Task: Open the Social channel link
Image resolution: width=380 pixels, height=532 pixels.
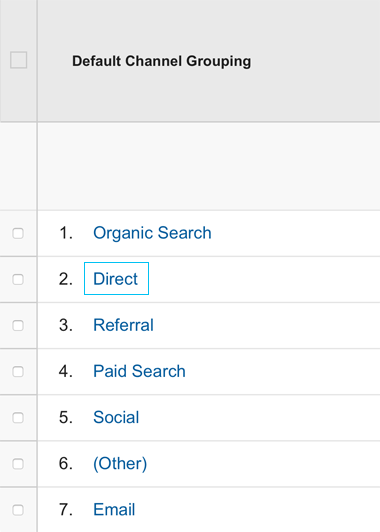Action: [116, 417]
